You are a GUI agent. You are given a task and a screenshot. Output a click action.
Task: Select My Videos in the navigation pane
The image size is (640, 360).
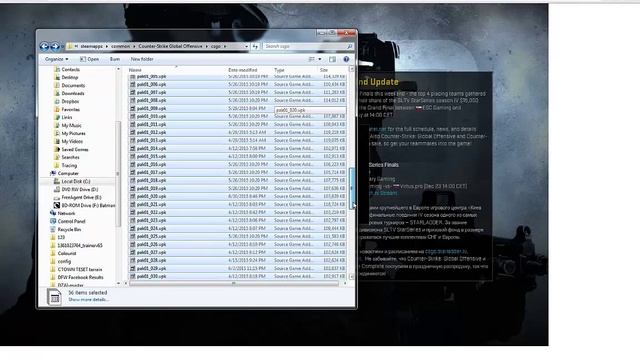click(72, 141)
